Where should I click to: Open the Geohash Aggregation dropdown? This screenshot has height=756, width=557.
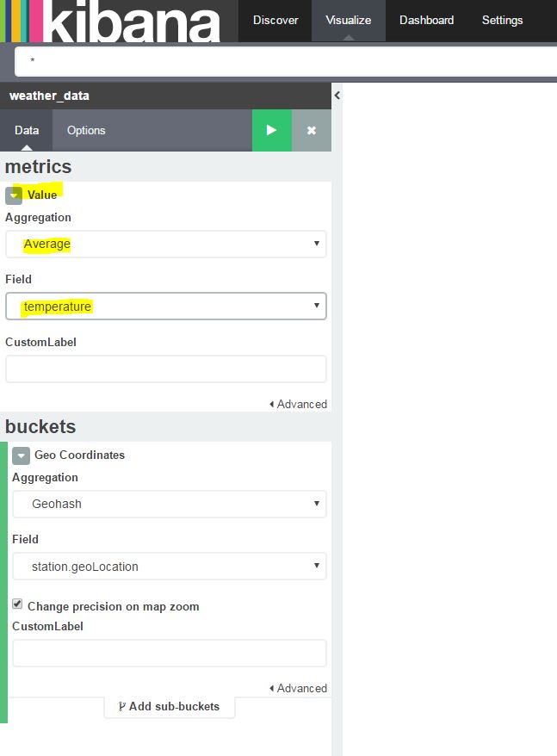click(x=170, y=504)
